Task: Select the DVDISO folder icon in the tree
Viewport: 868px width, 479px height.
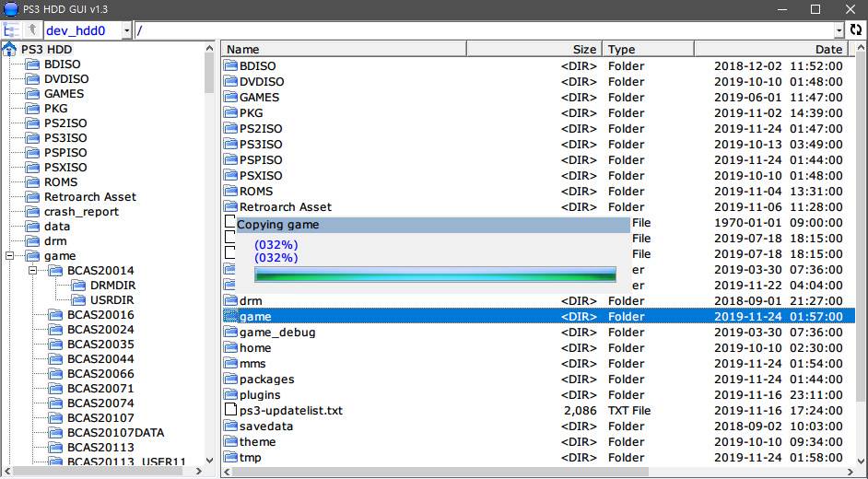Action: [33, 79]
